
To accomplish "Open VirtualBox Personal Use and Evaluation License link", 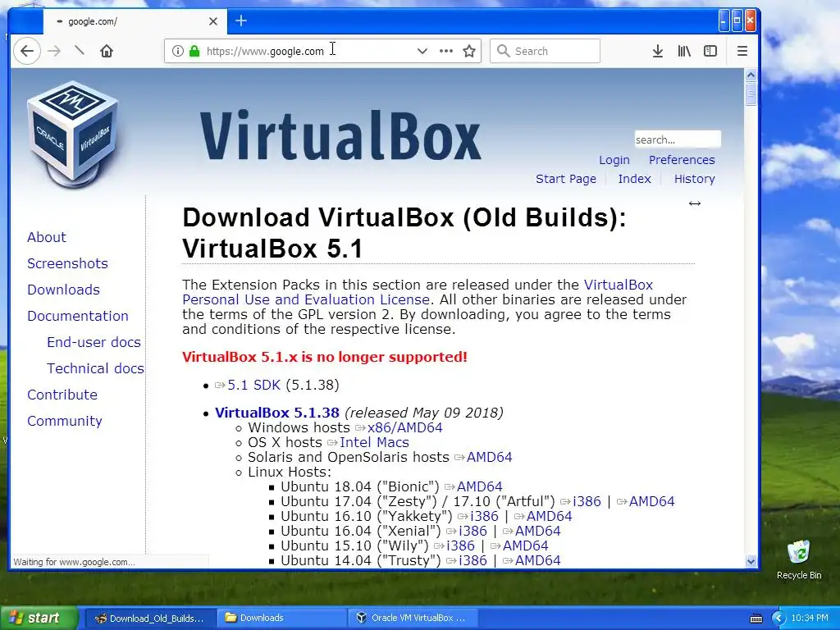I will coord(306,299).
